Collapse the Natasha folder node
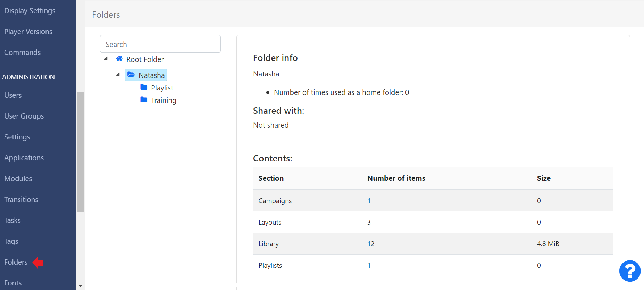This screenshot has height=290, width=644. pos(118,75)
